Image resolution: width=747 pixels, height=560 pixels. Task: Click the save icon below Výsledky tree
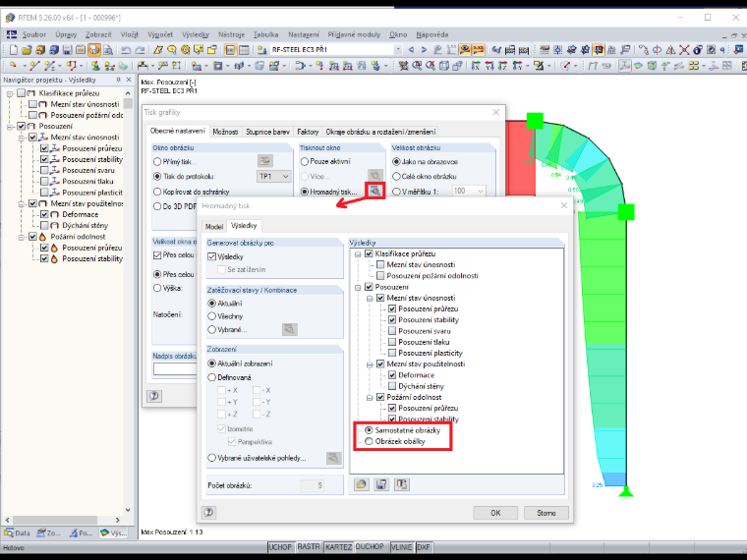tap(381, 484)
